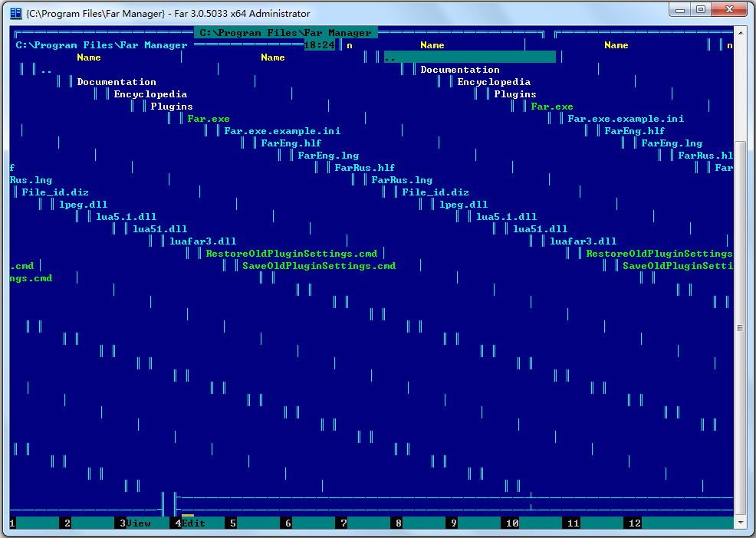This screenshot has width=756, height=538.
Task: Click key bar slot 5
Action: click(257, 523)
